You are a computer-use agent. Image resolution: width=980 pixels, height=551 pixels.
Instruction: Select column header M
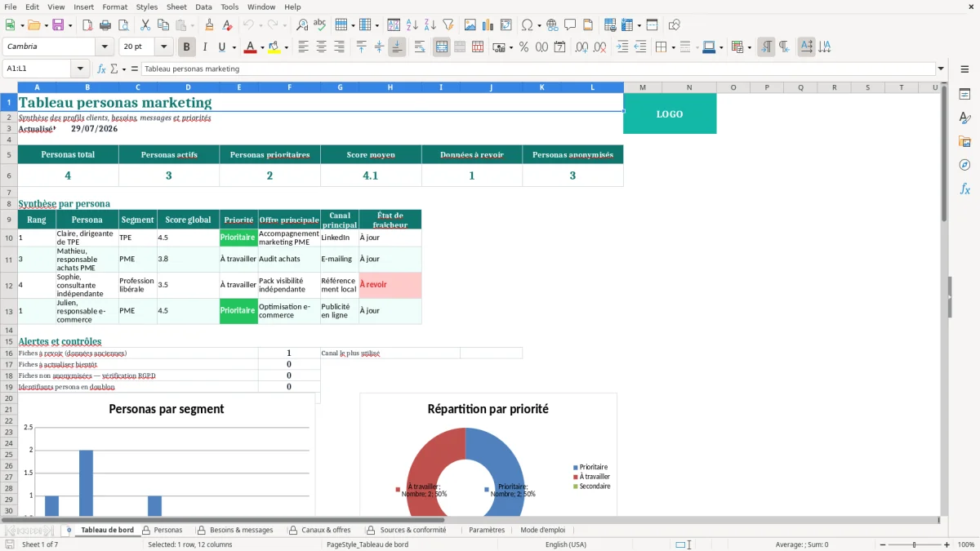(x=642, y=87)
